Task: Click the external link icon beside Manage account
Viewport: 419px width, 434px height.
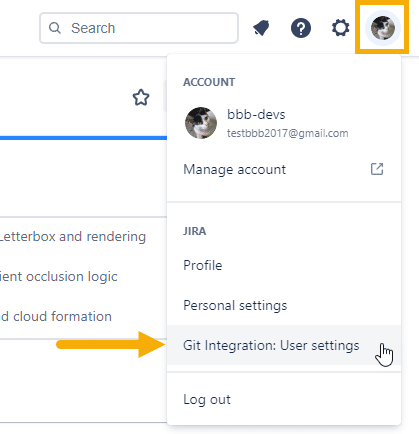Action: (377, 169)
